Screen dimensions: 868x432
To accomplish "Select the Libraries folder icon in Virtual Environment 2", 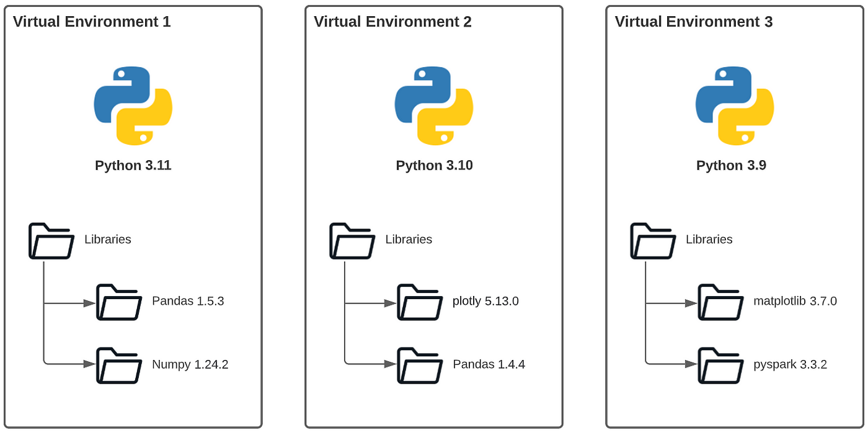I will [352, 241].
